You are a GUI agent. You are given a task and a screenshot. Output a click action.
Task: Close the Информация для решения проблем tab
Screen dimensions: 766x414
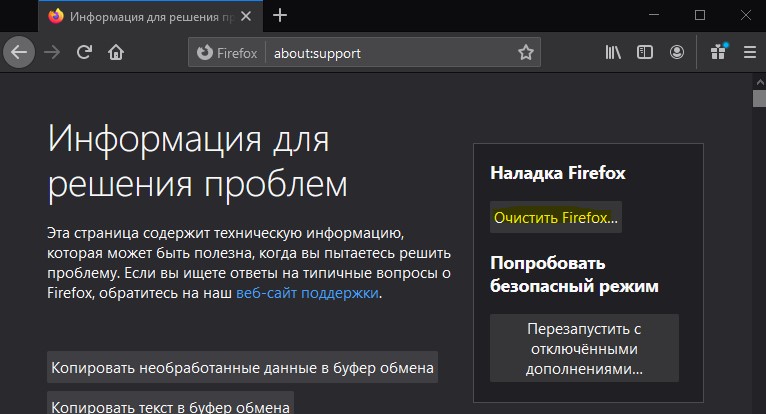[x=246, y=16]
